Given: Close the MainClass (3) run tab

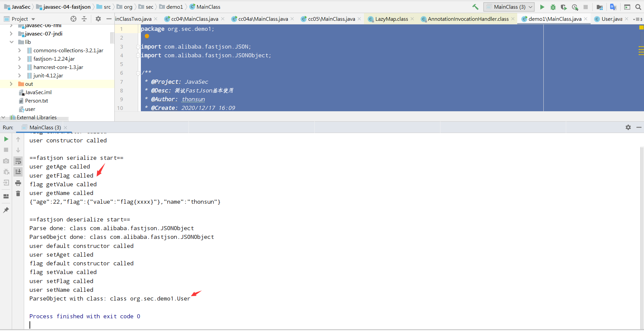Looking at the screenshot, I should coord(65,127).
